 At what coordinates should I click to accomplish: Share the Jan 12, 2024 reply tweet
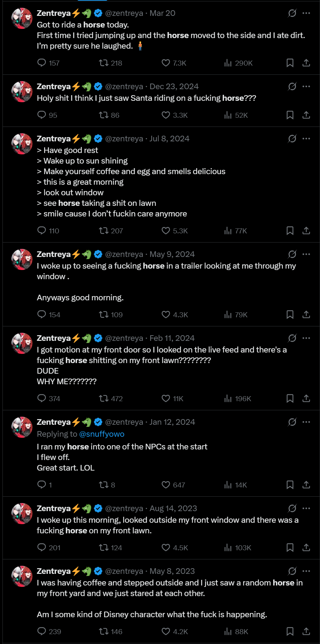306,485
